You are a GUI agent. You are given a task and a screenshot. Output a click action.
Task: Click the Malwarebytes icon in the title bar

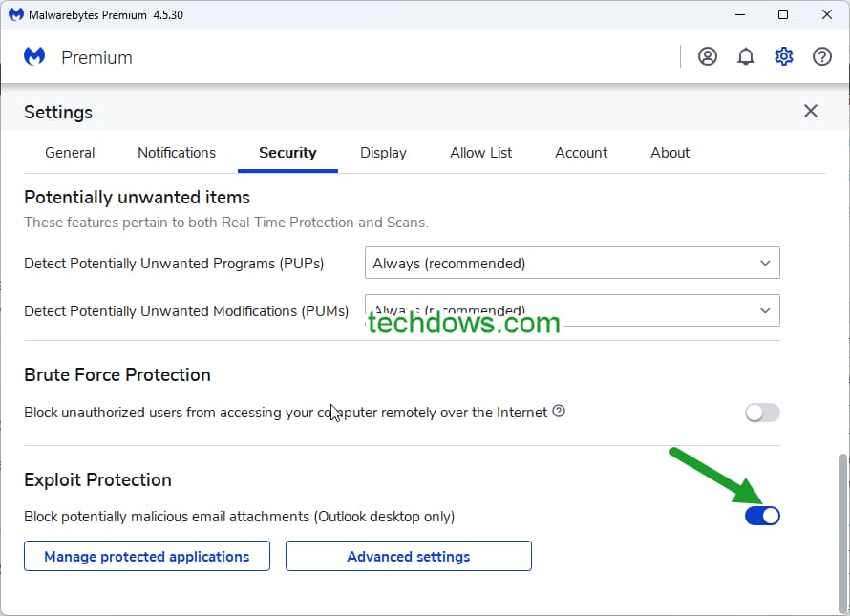click(13, 14)
